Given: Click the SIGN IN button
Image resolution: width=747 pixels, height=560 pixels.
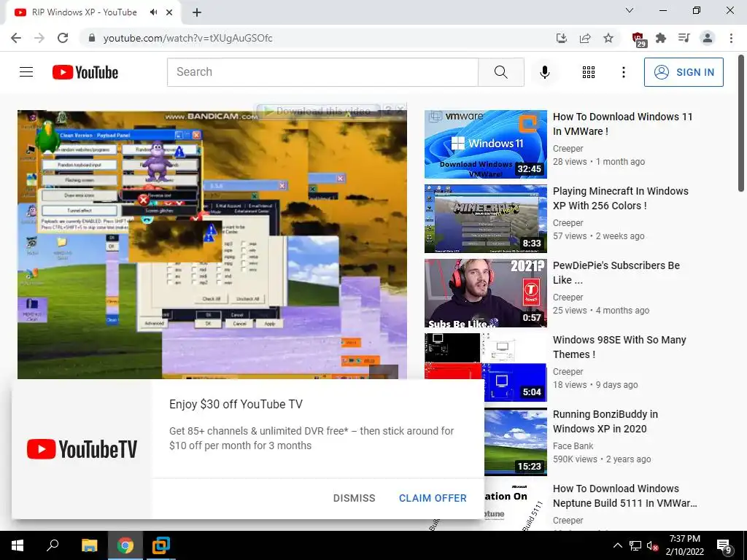Looking at the screenshot, I should click(684, 72).
